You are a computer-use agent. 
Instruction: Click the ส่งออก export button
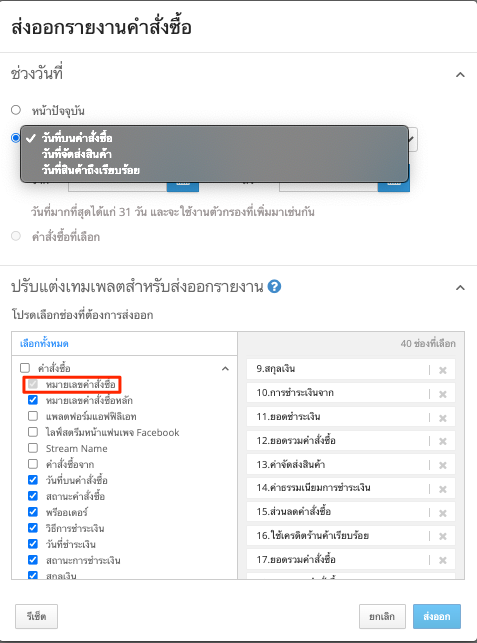coord(437,616)
